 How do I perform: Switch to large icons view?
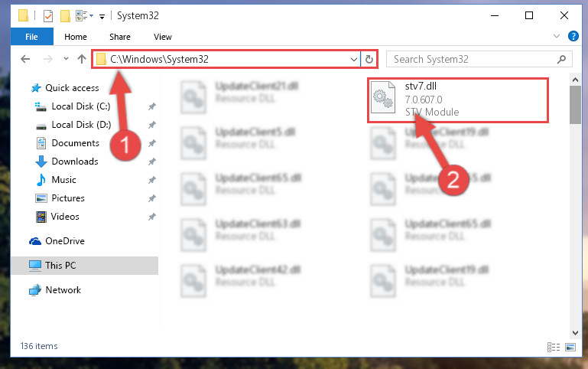570,347
